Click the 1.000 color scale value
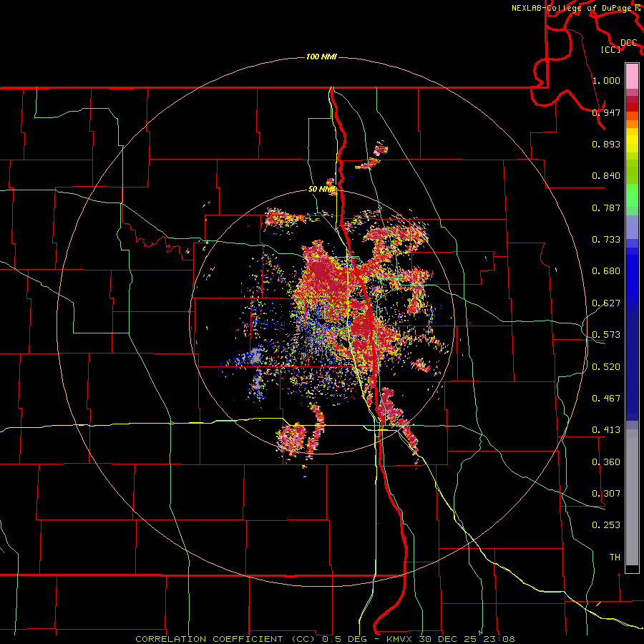Viewport: 644px width, 644px height. (x=606, y=80)
